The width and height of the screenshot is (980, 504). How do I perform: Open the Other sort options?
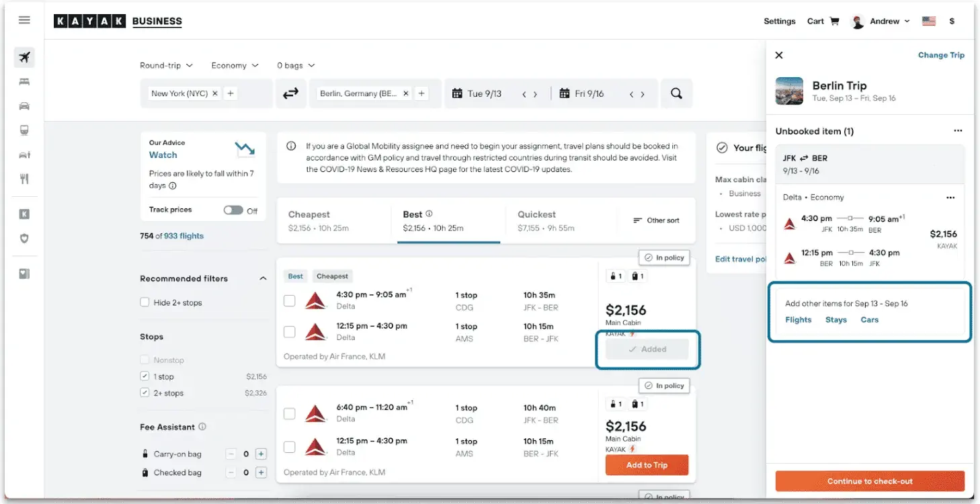coord(657,220)
